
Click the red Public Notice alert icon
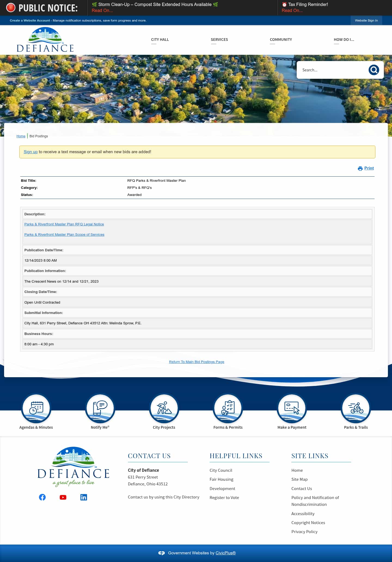(x=11, y=8)
